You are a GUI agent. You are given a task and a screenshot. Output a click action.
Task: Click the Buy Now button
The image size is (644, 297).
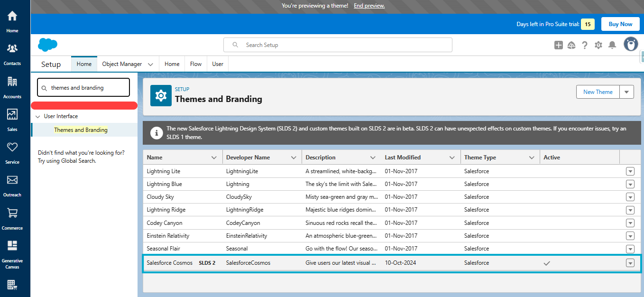(620, 24)
